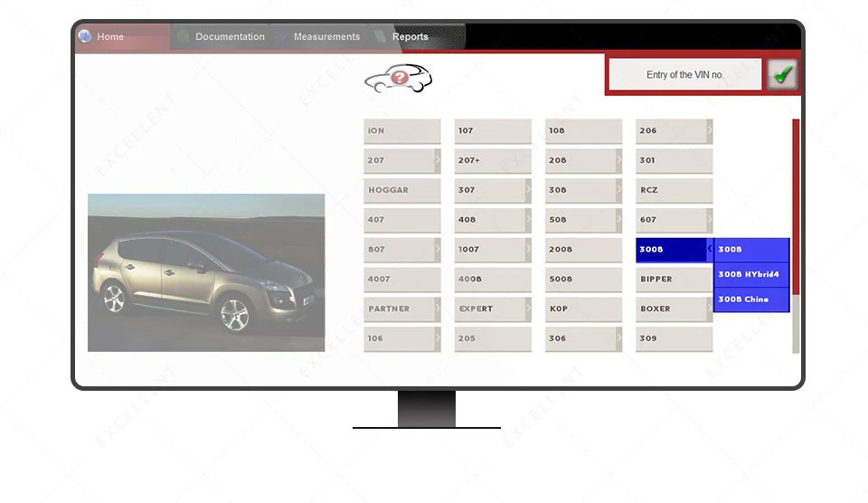Select 3008 in the blue submenu
The width and height of the screenshot is (868, 503).
click(751, 250)
